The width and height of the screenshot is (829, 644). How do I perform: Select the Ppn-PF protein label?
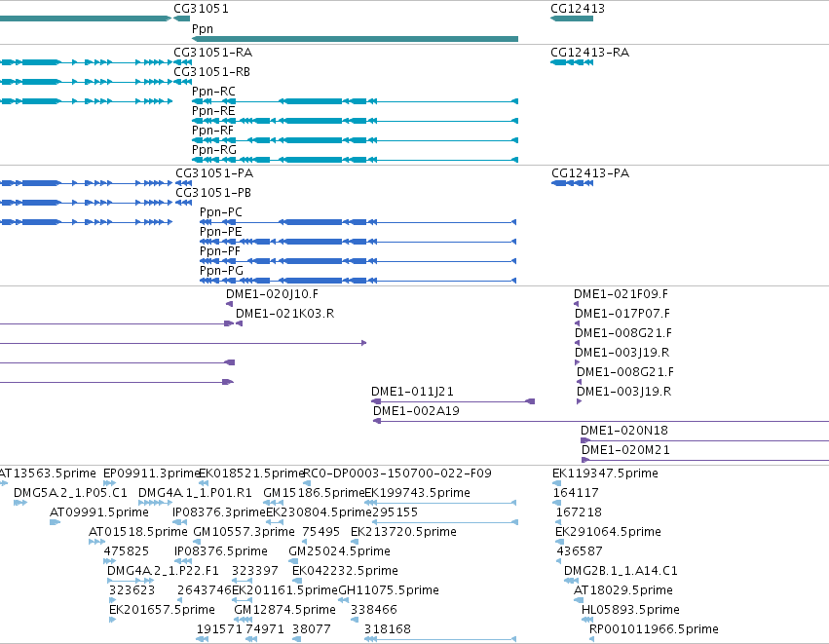[x=220, y=251]
